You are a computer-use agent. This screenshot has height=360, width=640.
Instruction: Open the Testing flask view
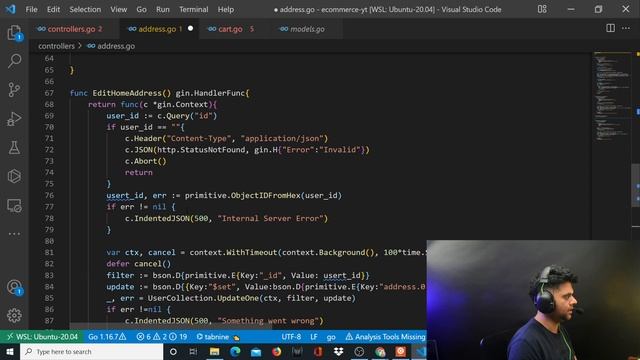pyautogui.click(x=14, y=148)
